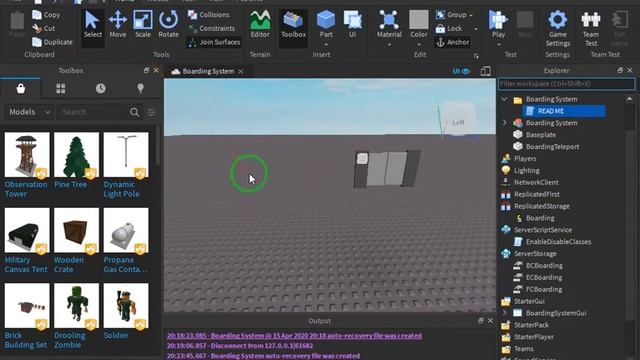The image size is (640, 360).
Task: Lock the selected part
Action: [449, 29]
